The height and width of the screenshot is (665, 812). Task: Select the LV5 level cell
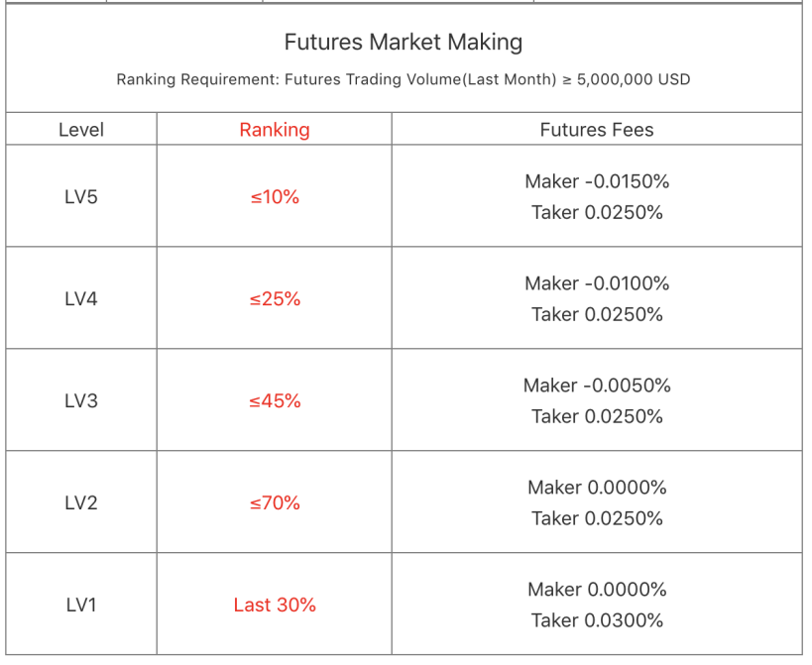pos(81,196)
